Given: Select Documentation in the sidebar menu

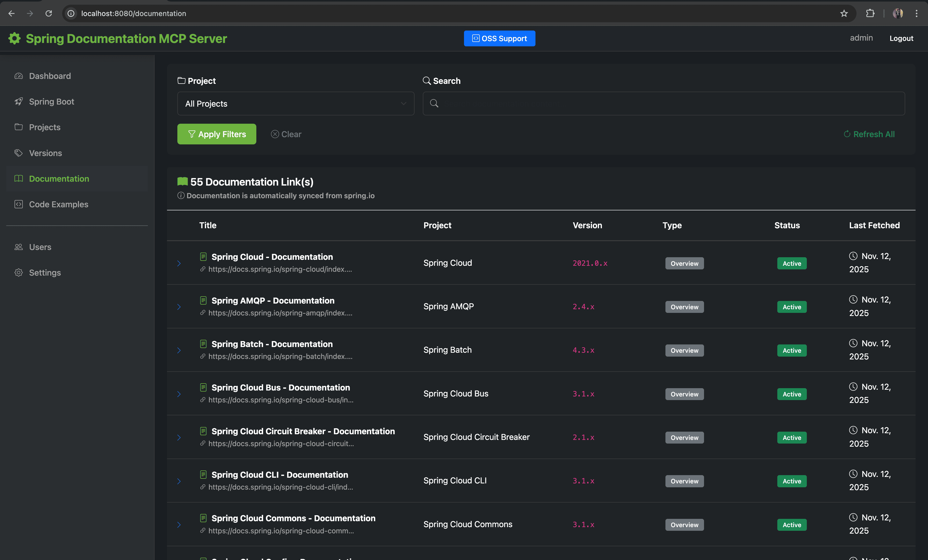Looking at the screenshot, I should point(59,179).
